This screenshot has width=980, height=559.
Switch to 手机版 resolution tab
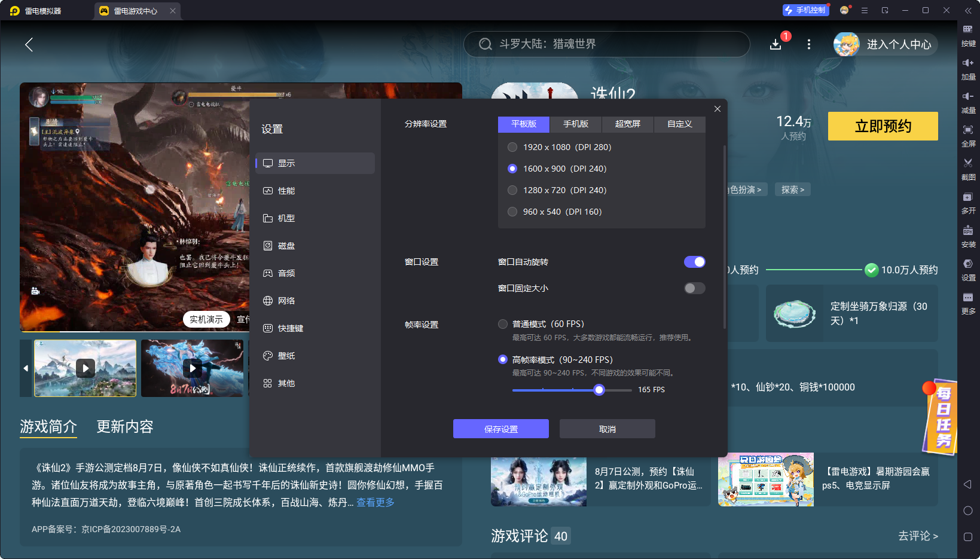pyautogui.click(x=575, y=124)
